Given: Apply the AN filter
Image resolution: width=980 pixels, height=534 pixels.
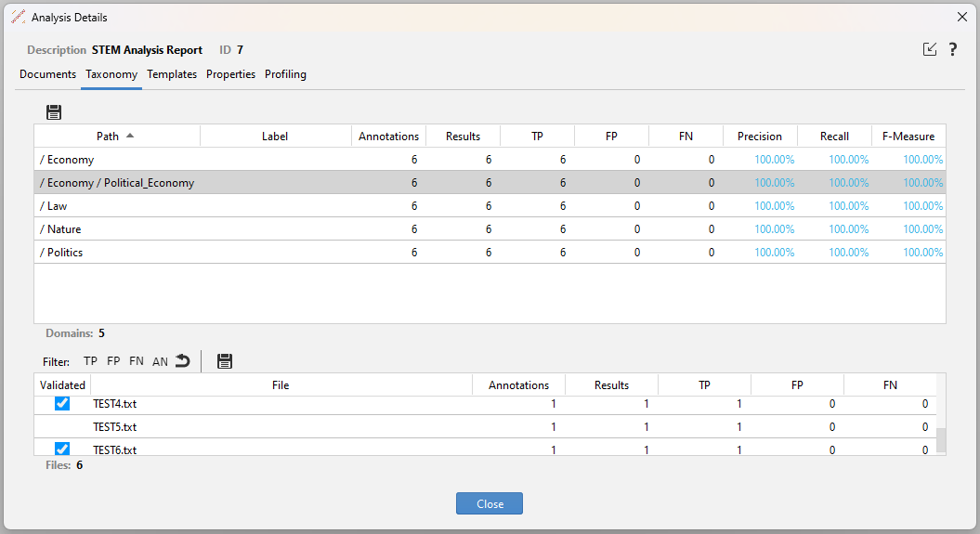Looking at the screenshot, I should point(160,361).
